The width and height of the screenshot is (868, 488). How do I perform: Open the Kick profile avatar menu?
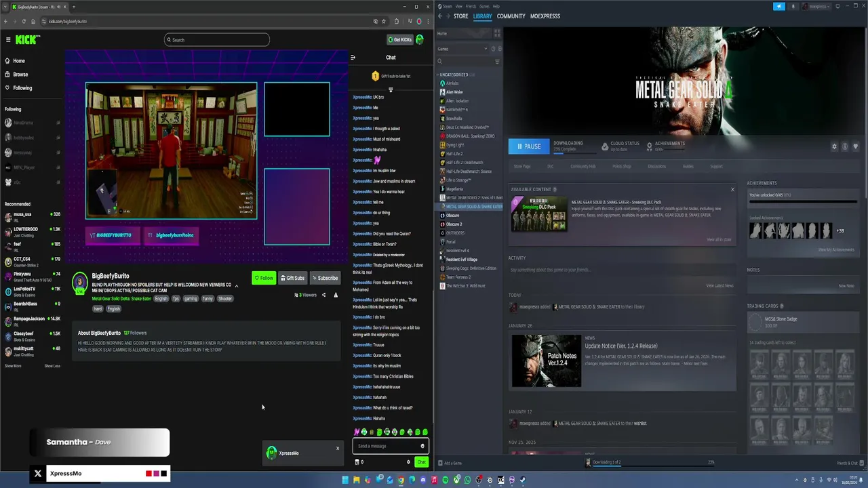click(x=420, y=39)
